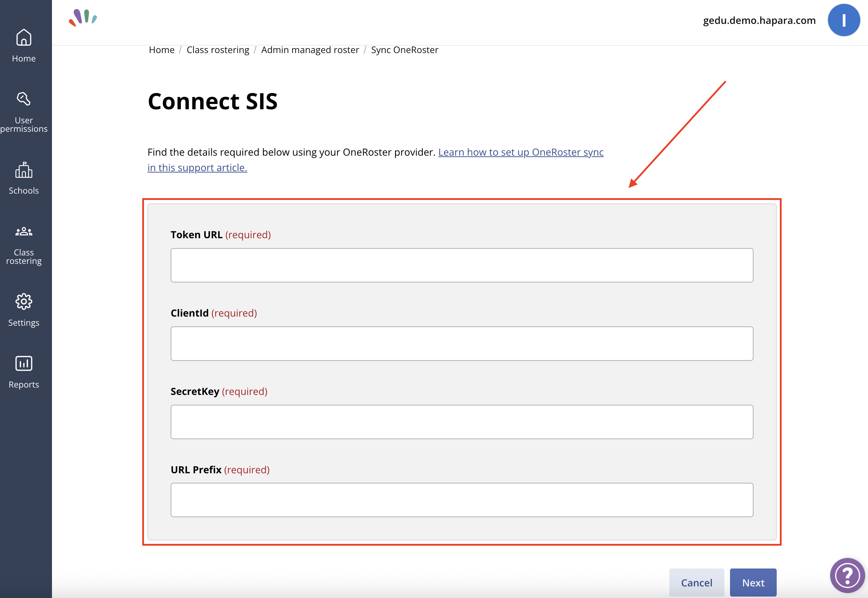Focus the Token URL input field
The image size is (868, 598).
tap(462, 265)
